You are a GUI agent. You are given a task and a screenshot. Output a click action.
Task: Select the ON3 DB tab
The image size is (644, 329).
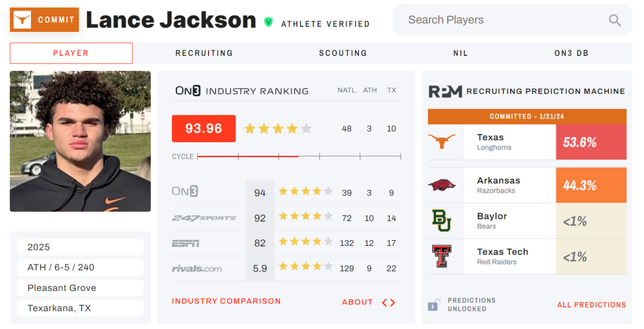[571, 53]
